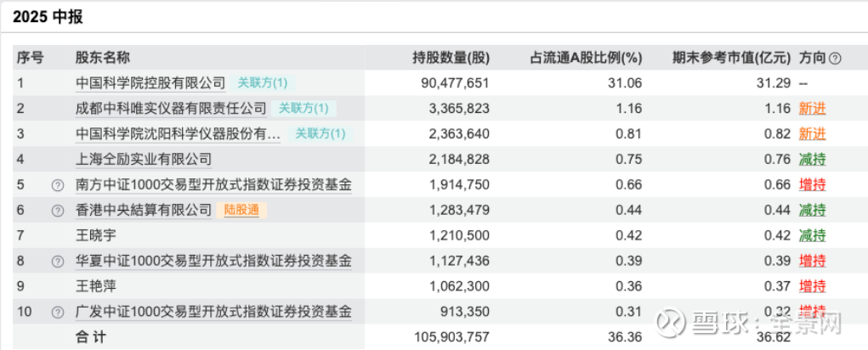Screen dimensions: 868x350
Task: Open shareholder 中国科学院控股有限公司
Action: tap(150, 83)
